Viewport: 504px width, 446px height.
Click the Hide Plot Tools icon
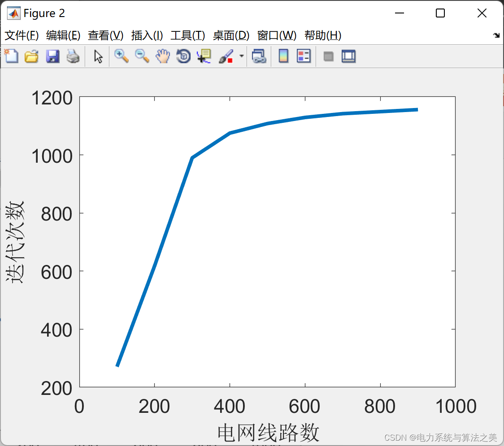tap(328, 56)
